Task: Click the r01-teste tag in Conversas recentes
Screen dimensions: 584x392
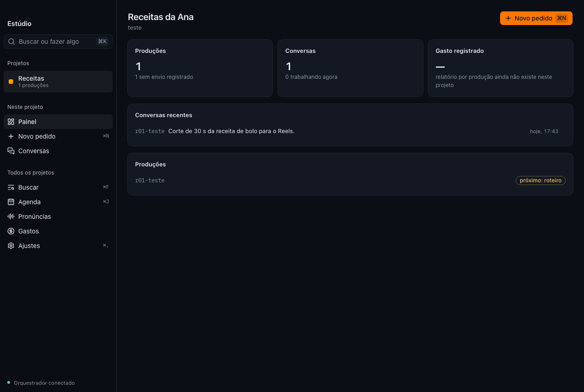Action: pyautogui.click(x=150, y=131)
